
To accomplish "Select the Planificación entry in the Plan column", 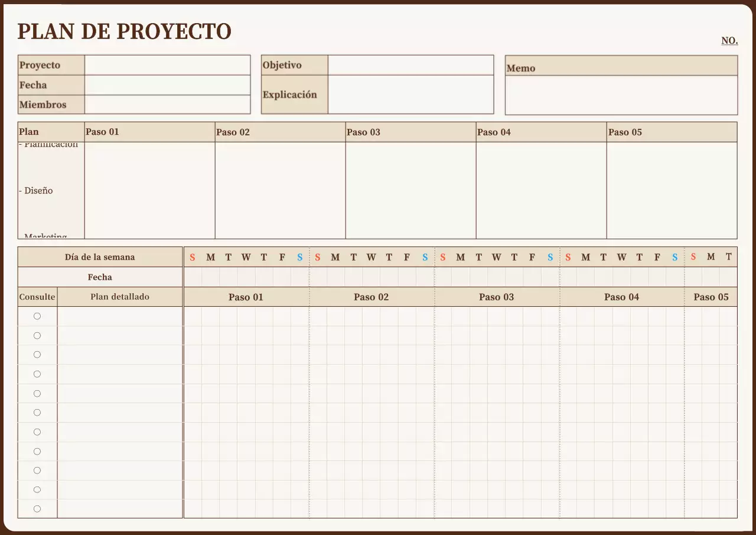I will [x=50, y=143].
